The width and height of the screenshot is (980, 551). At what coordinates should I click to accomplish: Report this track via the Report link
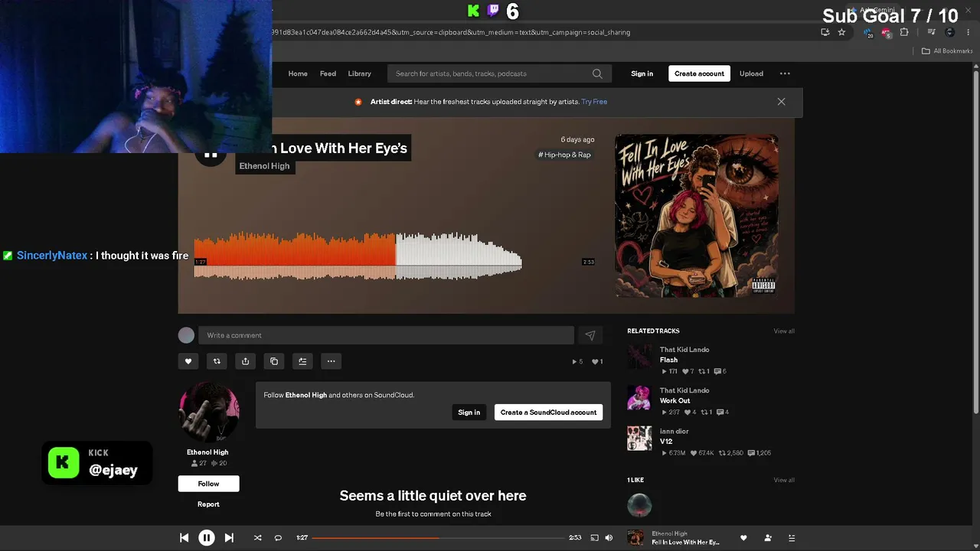pyautogui.click(x=208, y=504)
